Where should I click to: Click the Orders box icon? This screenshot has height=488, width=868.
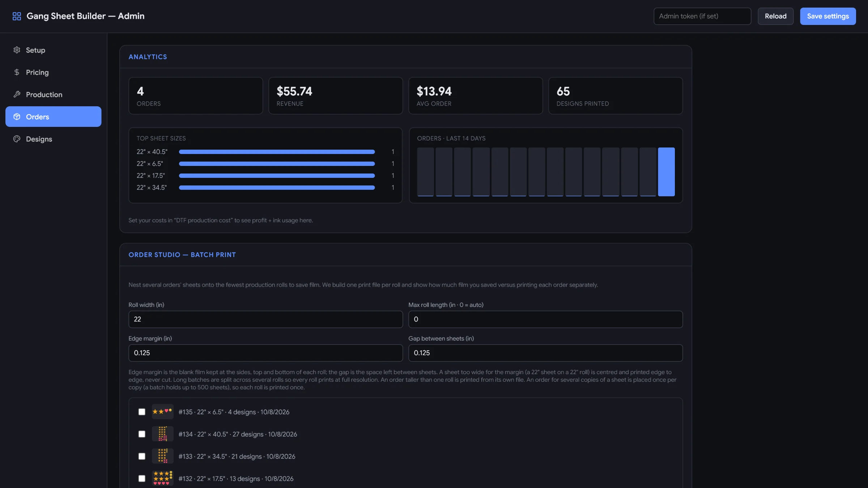(x=17, y=116)
